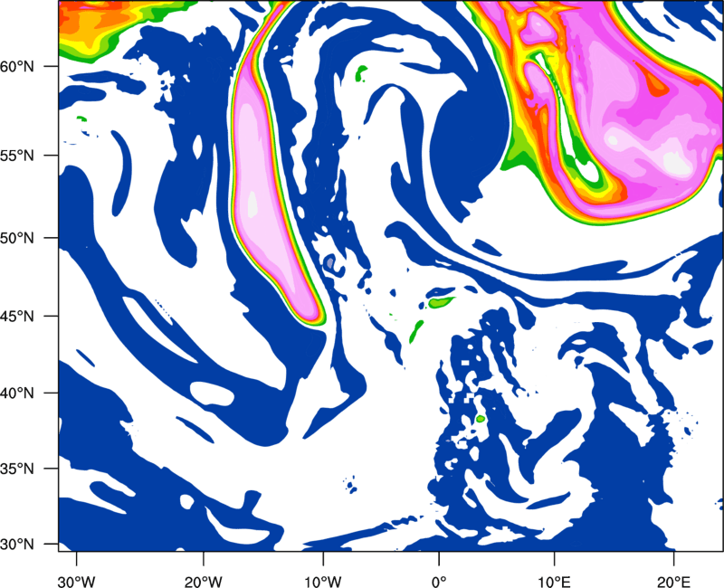Screen dimensions: 724x588
Task: Click the 20°W longitude label
Action: (x=204, y=582)
